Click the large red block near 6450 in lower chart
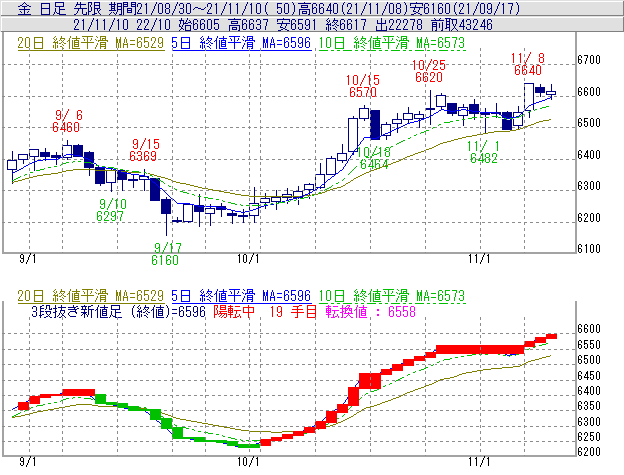The height and width of the screenshot is (475, 624). tap(370, 381)
